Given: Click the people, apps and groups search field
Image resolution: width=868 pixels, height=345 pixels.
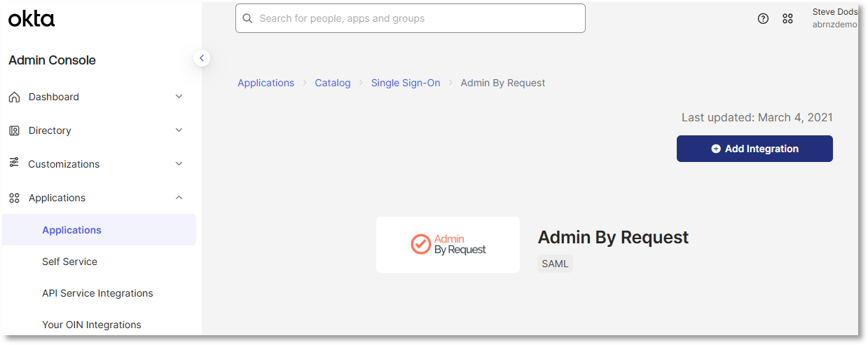Looking at the screenshot, I should click(411, 18).
